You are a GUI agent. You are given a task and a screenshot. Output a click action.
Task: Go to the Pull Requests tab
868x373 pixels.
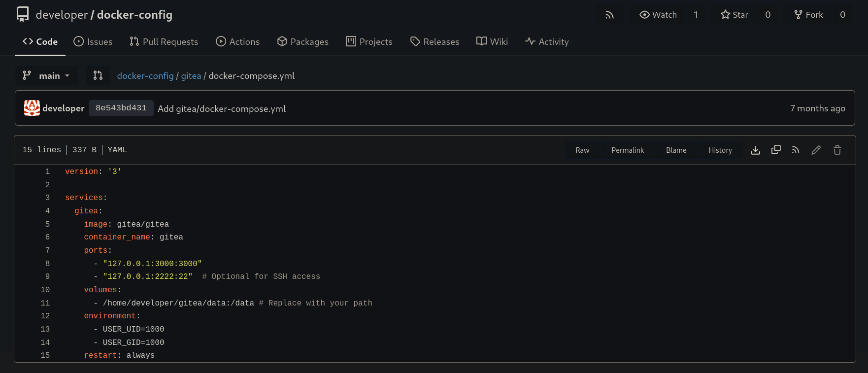(x=164, y=42)
